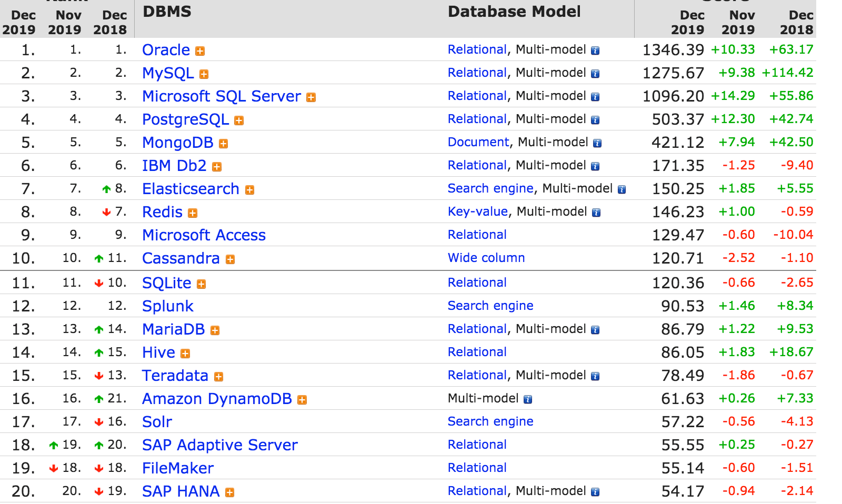Screen dimensions: 842x504
Task: Click the MySQL score 1275.67
Action: pos(673,73)
